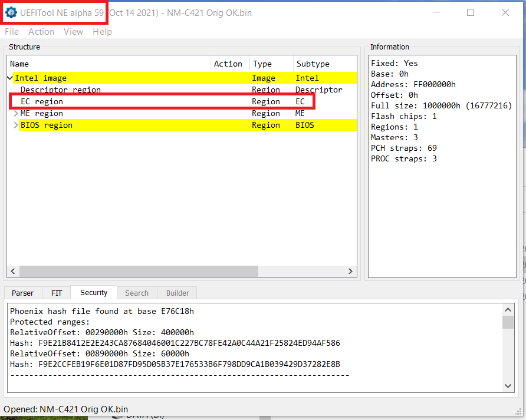Click the Type column header
The width and height of the screenshot is (526, 420).
pos(271,64)
